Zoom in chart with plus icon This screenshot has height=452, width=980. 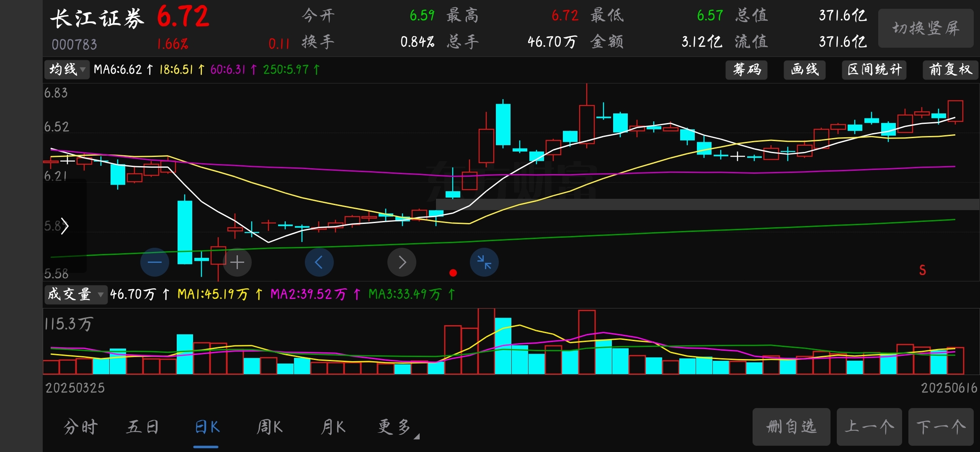pyautogui.click(x=237, y=262)
